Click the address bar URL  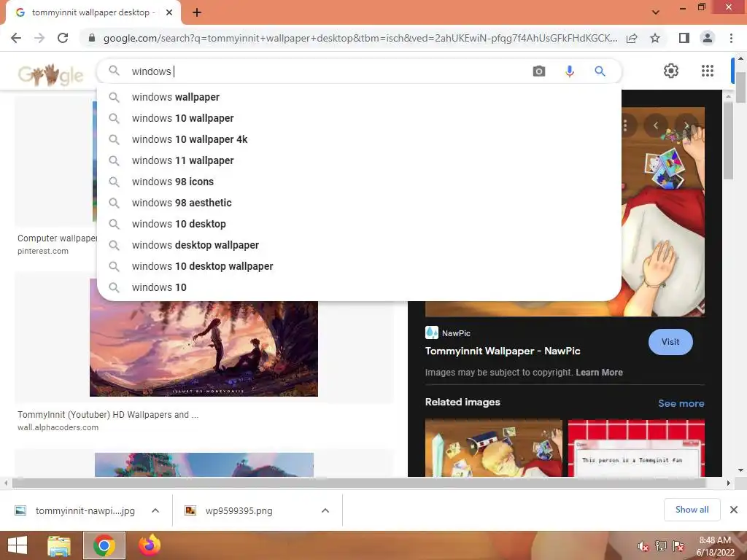point(360,38)
